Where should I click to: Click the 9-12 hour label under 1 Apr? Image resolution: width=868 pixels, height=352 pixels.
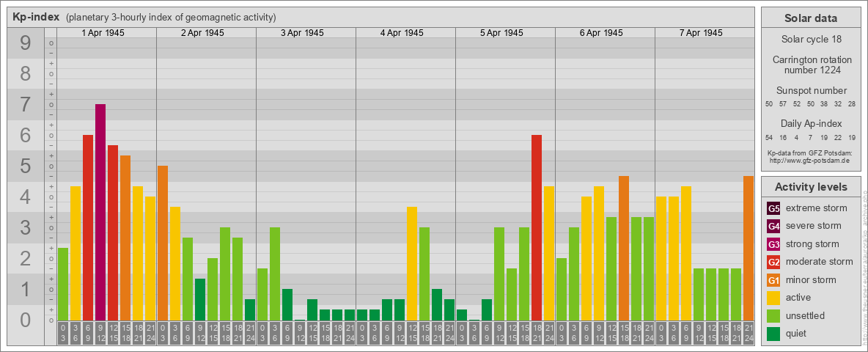(100, 334)
